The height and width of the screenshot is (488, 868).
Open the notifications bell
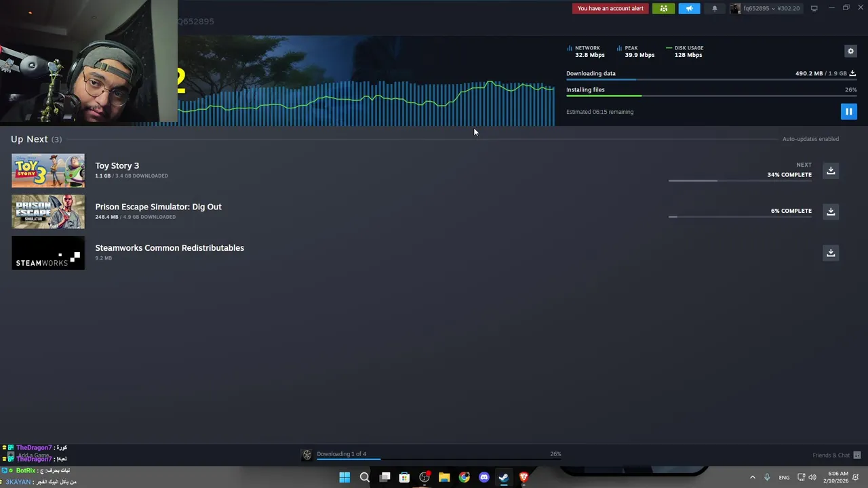coord(714,9)
